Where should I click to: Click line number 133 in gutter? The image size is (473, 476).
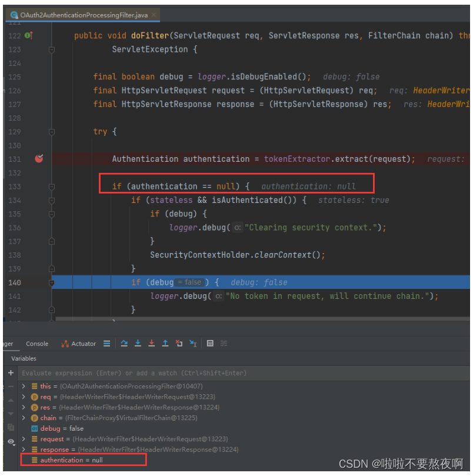[15, 187]
